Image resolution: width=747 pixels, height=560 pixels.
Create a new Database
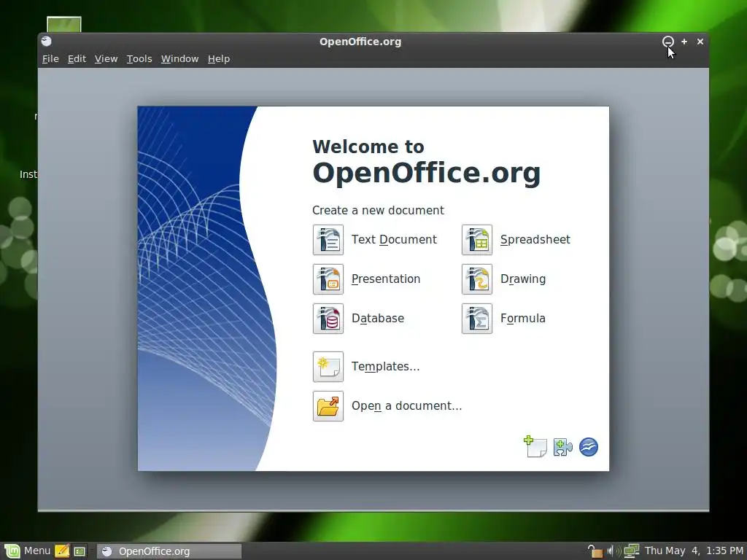click(x=328, y=319)
